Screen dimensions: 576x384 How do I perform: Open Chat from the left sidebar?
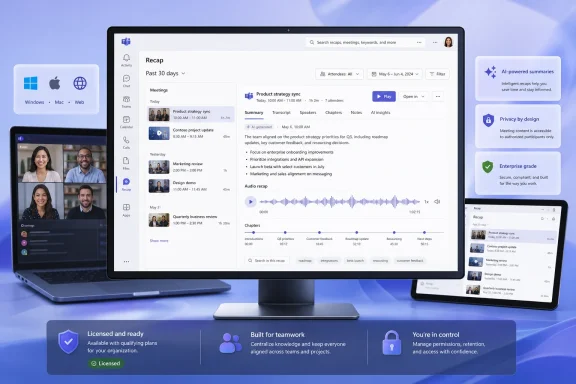tap(126, 81)
